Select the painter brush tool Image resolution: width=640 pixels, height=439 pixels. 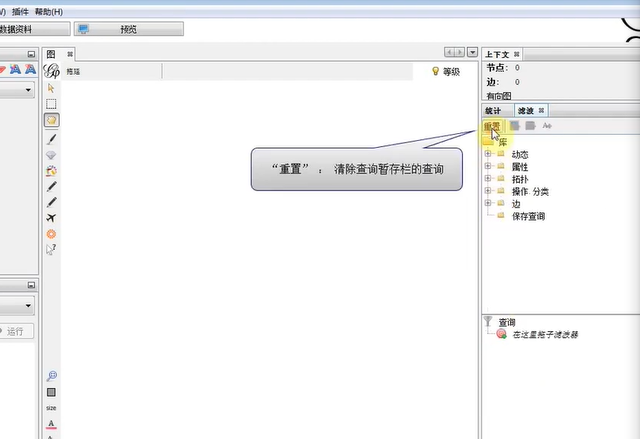(51, 139)
